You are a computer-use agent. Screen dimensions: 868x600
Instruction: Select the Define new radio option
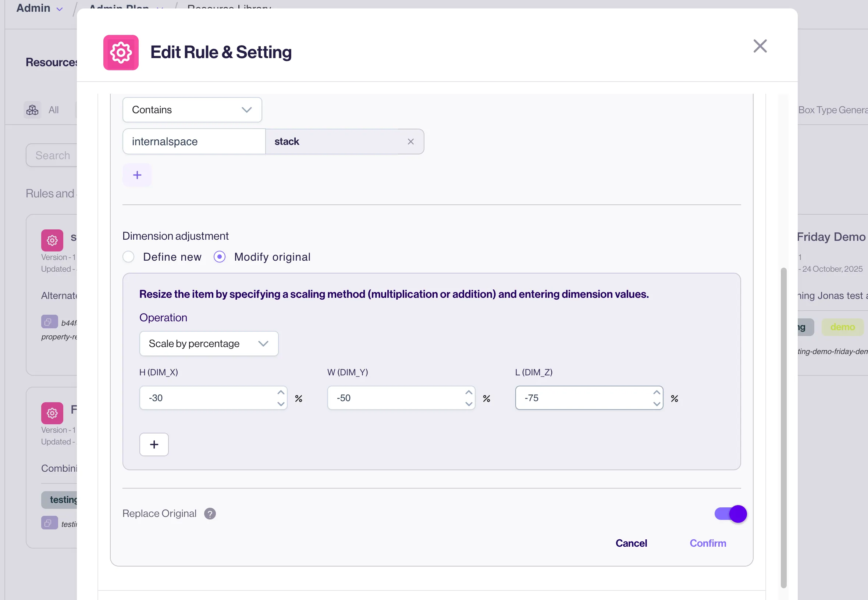tap(128, 257)
